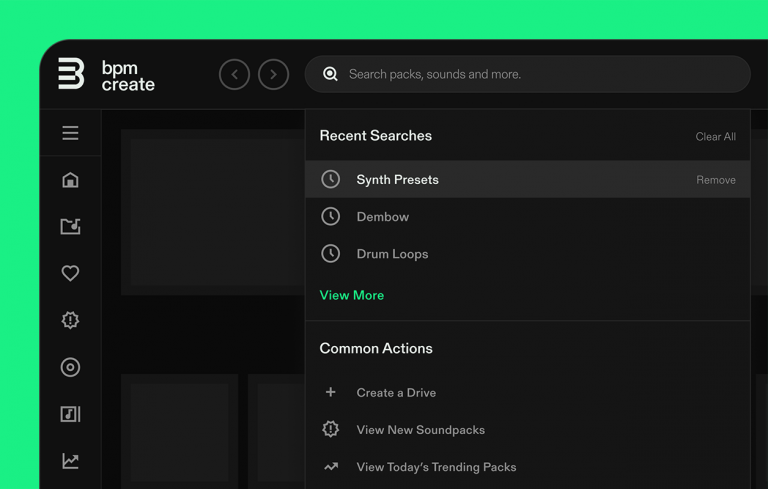
Task: Open the hamburger menu in sidebar
Action: pos(70,133)
